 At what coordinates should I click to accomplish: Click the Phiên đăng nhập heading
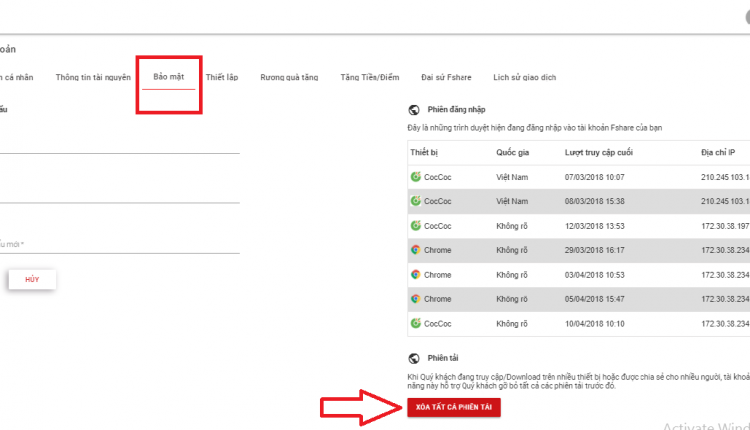456,110
